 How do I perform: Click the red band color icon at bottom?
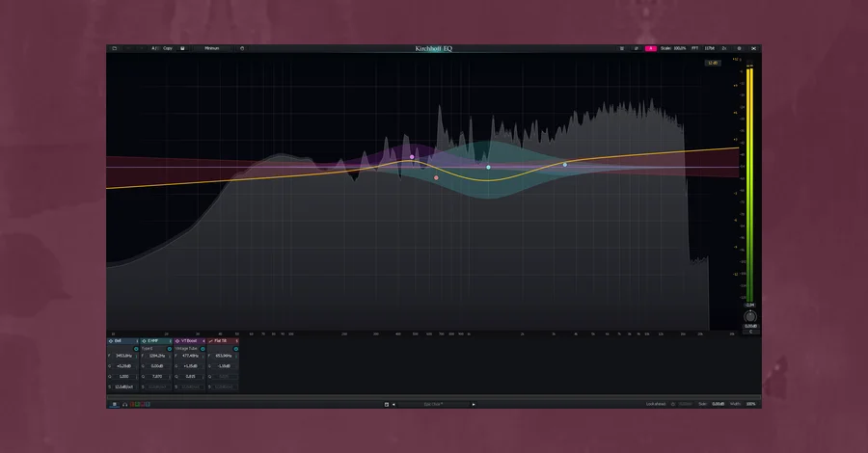coord(132,404)
